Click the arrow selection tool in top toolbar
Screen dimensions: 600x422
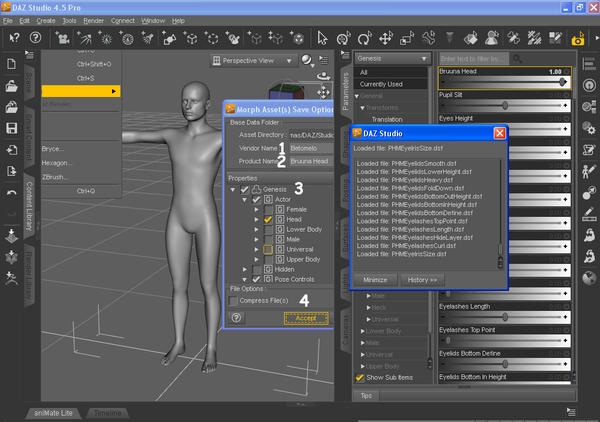click(x=322, y=39)
